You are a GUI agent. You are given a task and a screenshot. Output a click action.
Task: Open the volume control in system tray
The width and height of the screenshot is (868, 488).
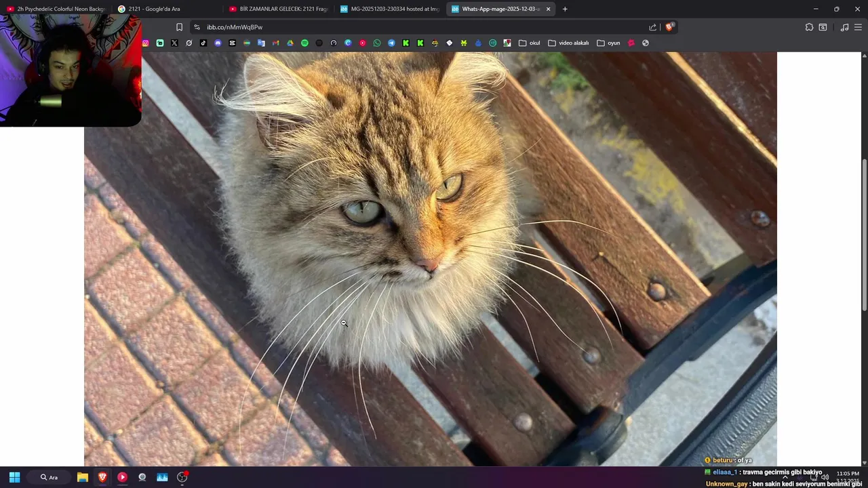[x=825, y=477]
